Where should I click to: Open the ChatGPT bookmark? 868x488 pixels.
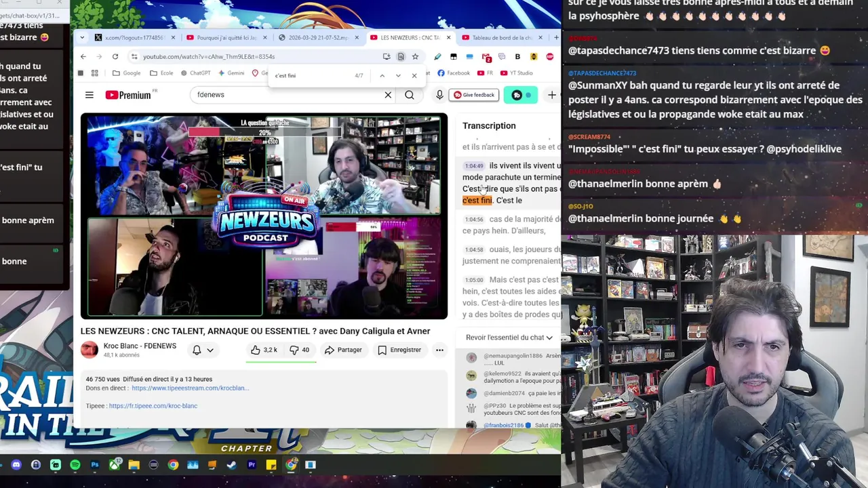coord(195,73)
